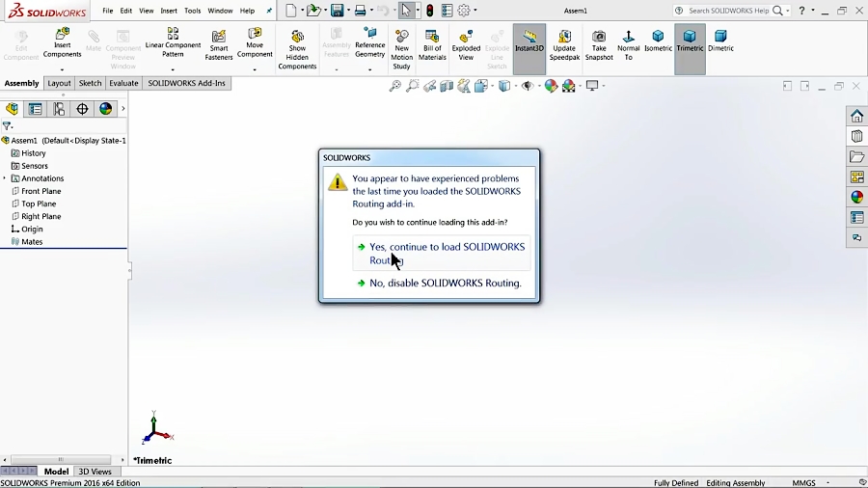Viewport: 868px width, 488px height.
Task: Click the tree filter funnel icon
Action: coord(7,125)
